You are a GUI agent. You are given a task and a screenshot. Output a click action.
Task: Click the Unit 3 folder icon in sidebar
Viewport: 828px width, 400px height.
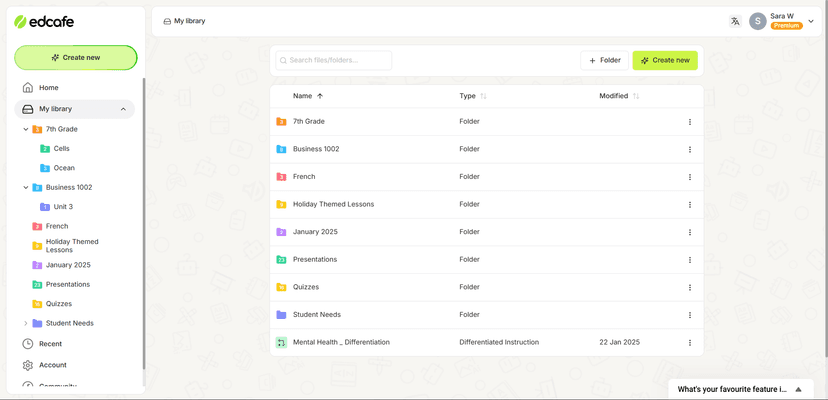pyautogui.click(x=45, y=207)
